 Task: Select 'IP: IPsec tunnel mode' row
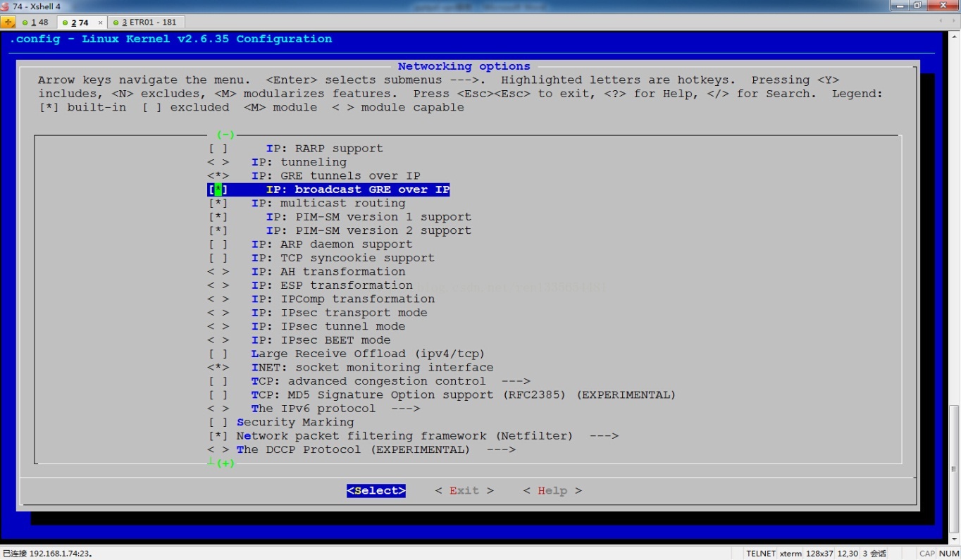306,326
